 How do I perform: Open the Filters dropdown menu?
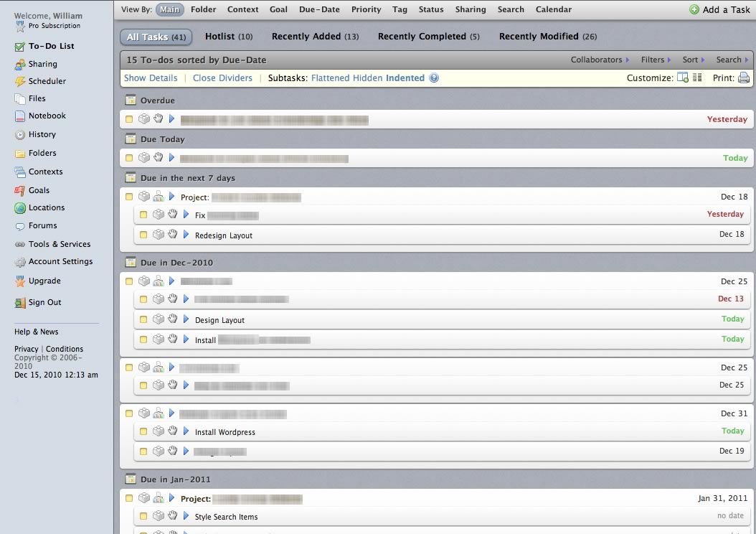[656, 60]
